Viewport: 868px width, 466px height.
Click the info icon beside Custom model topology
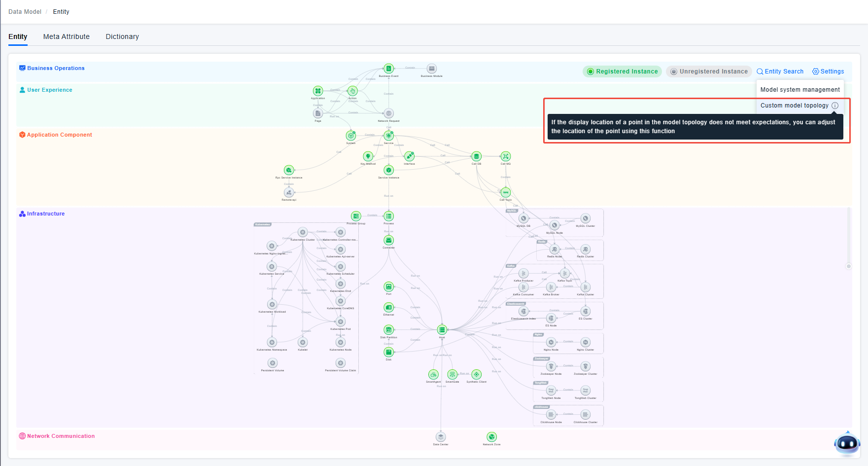pos(835,106)
